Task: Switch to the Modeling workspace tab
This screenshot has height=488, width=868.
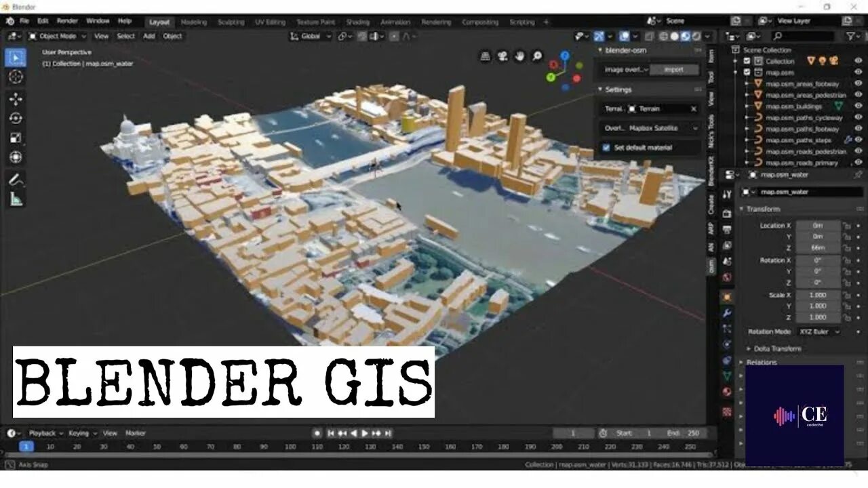Action: (194, 22)
